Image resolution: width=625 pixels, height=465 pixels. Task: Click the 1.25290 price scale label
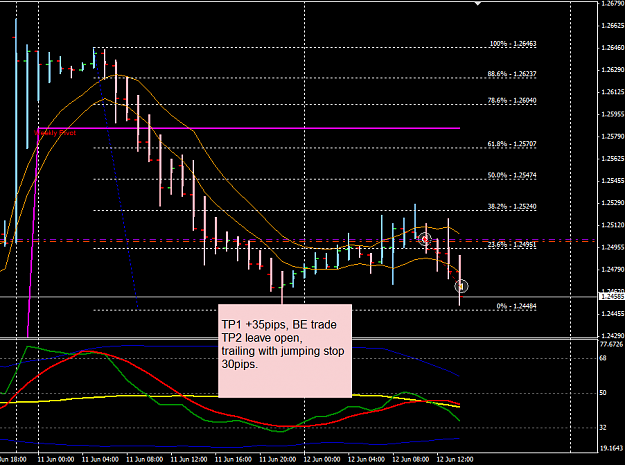click(x=612, y=203)
